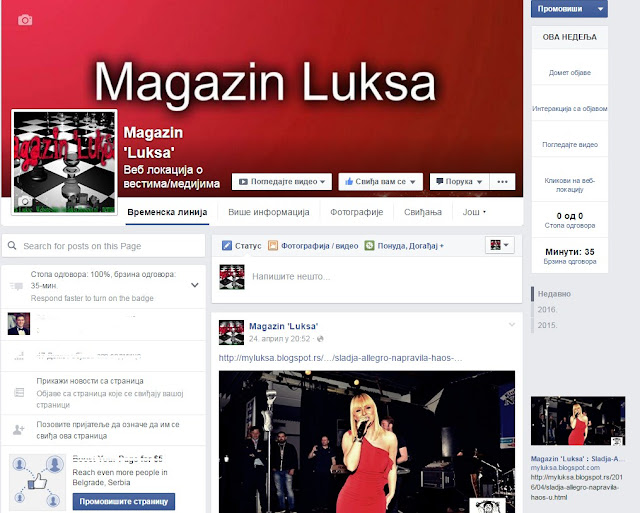Open the Фотографије tab
This screenshot has height=513, width=640.
(356, 212)
